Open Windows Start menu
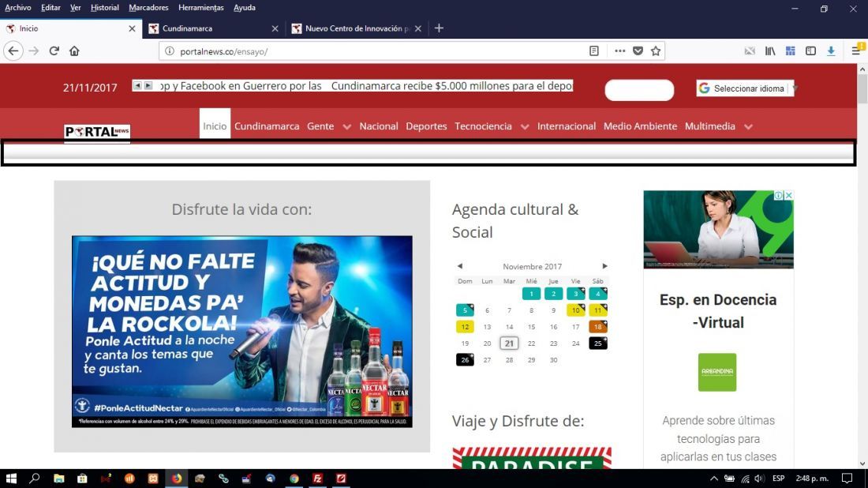868x488 pixels. coord(11,479)
